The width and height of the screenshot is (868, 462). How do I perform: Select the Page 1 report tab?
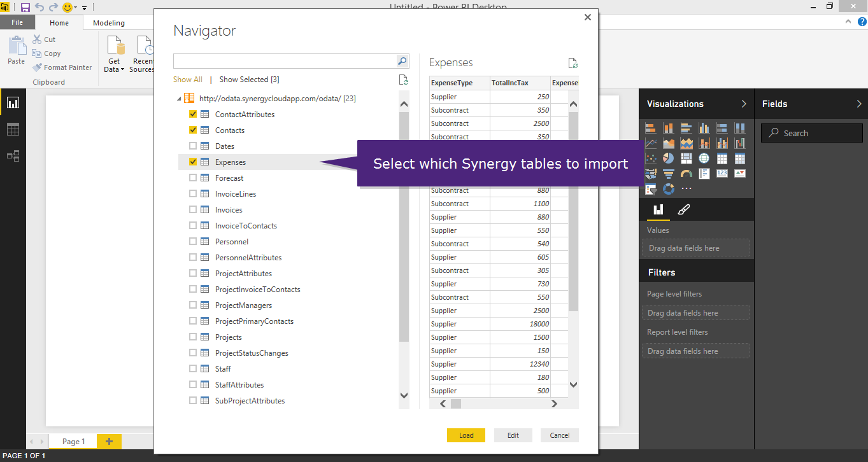coord(75,442)
